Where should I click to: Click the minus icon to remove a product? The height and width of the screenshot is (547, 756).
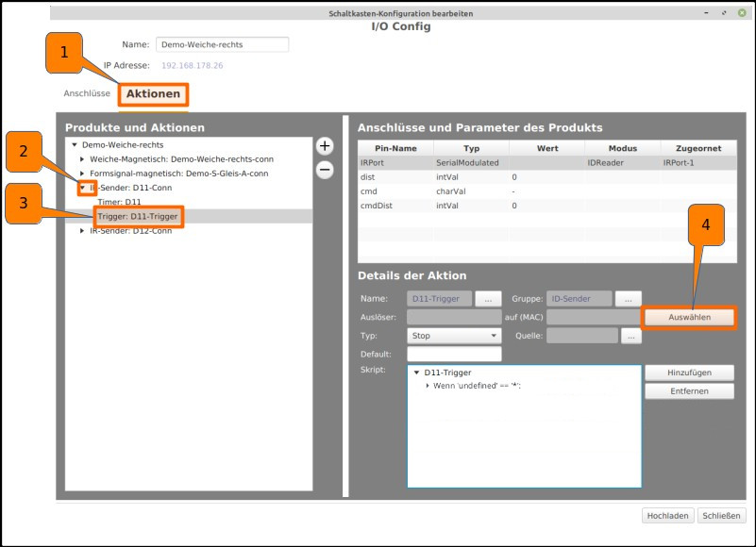tap(326, 171)
